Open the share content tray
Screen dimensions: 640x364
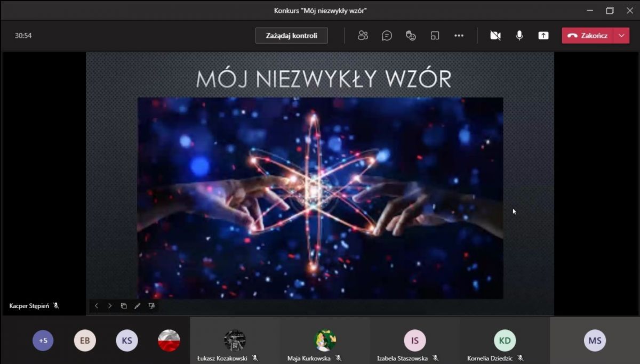[x=543, y=36]
